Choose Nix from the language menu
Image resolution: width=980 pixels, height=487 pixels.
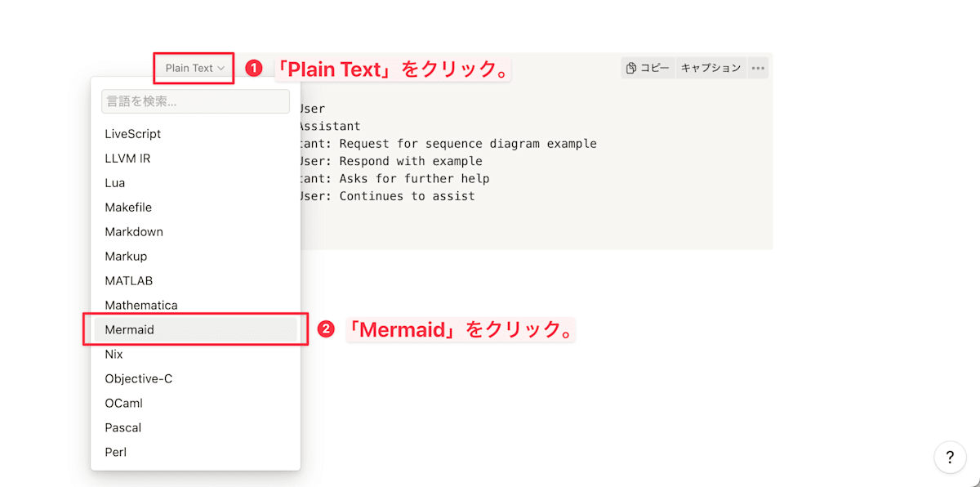(x=195, y=355)
